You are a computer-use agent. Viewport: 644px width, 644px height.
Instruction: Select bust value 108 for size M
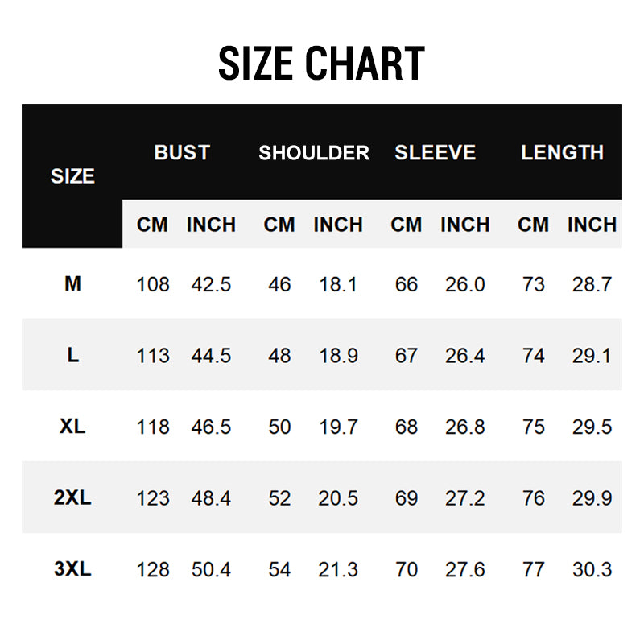coord(153,284)
